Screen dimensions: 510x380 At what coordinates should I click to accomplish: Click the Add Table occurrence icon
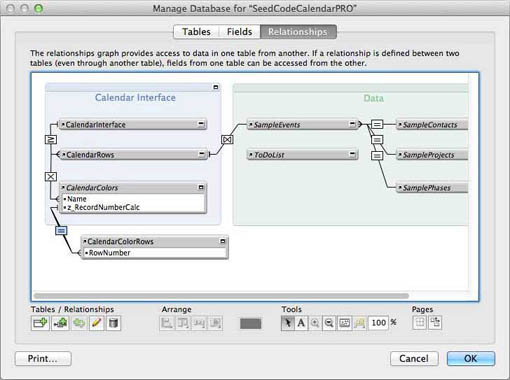(x=40, y=323)
